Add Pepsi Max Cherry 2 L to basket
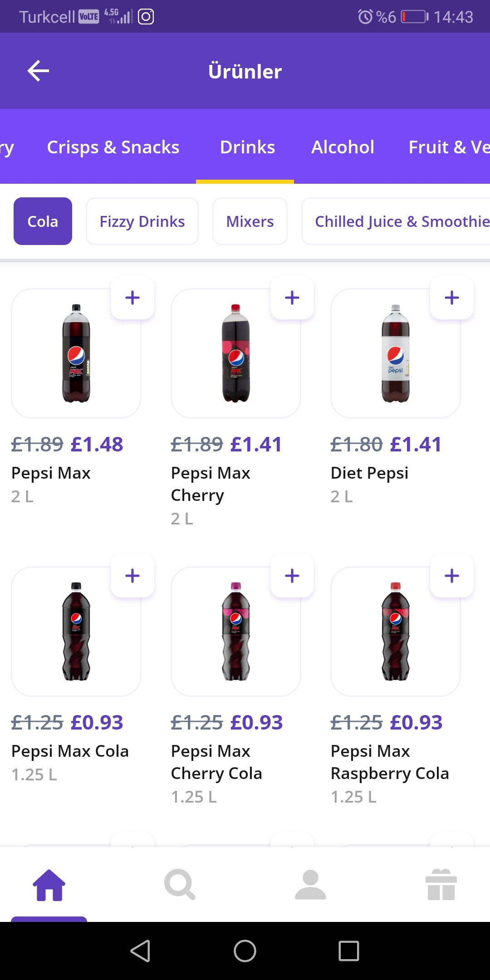Screen dimensions: 490x980 [x=292, y=298]
